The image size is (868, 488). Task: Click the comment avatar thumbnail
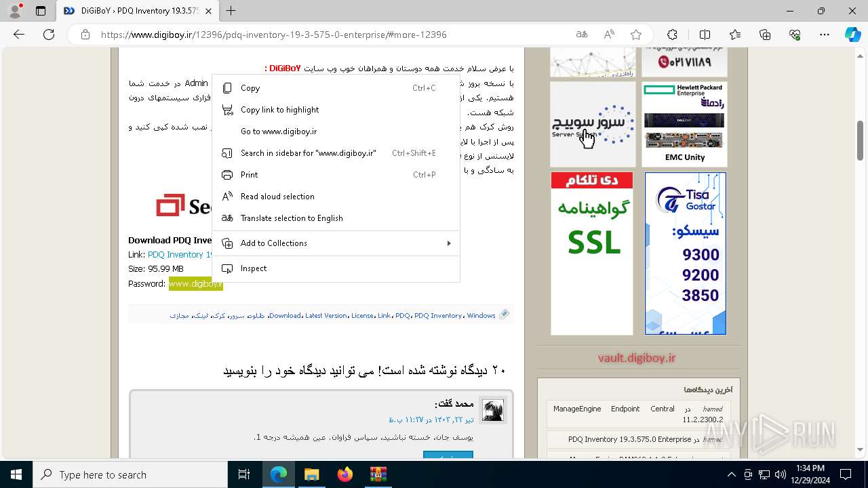pyautogui.click(x=493, y=410)
